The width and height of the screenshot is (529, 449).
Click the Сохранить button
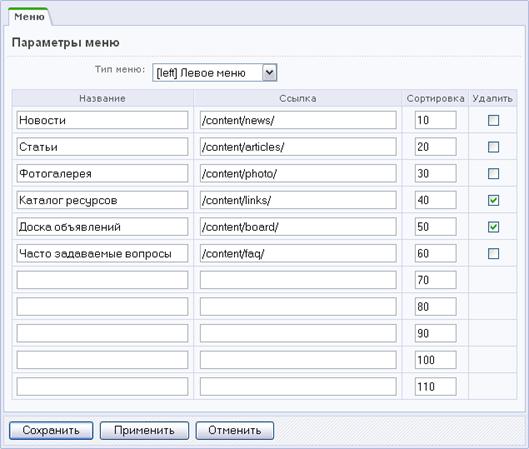point(51,430)
